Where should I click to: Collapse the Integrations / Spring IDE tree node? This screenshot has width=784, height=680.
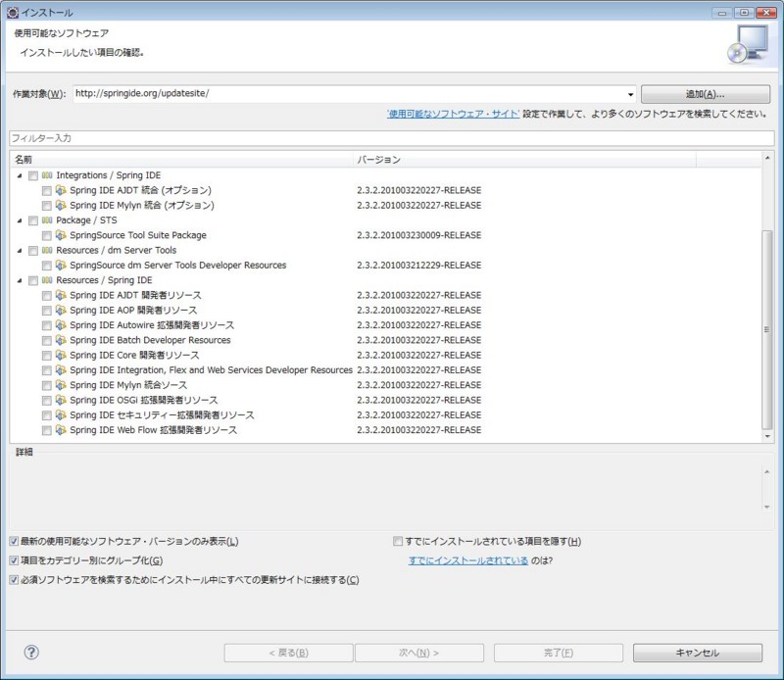coord(20,175)
